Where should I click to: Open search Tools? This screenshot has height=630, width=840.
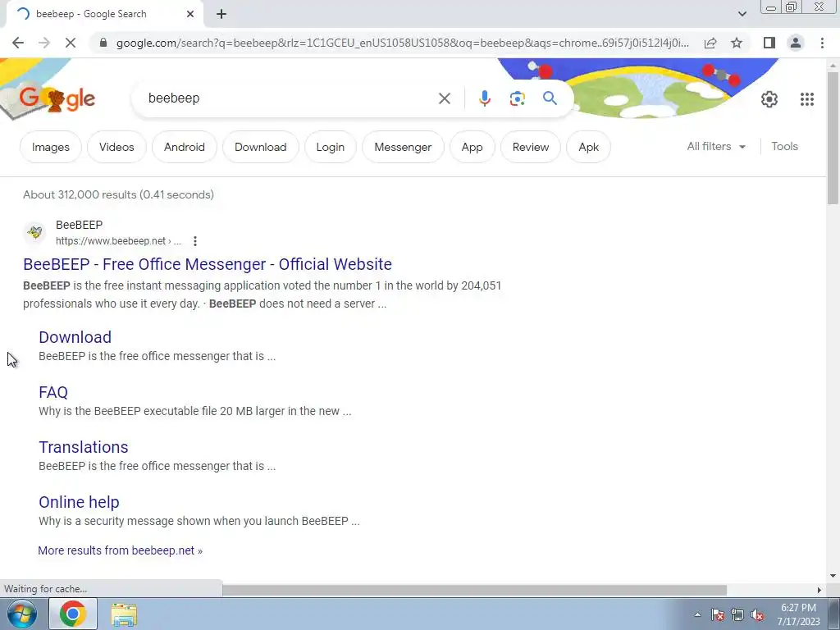[x=784, y=146]
